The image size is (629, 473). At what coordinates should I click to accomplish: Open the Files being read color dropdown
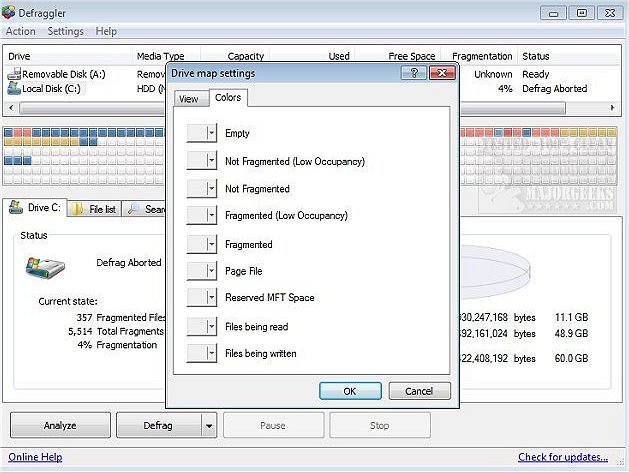click(202, 327)
